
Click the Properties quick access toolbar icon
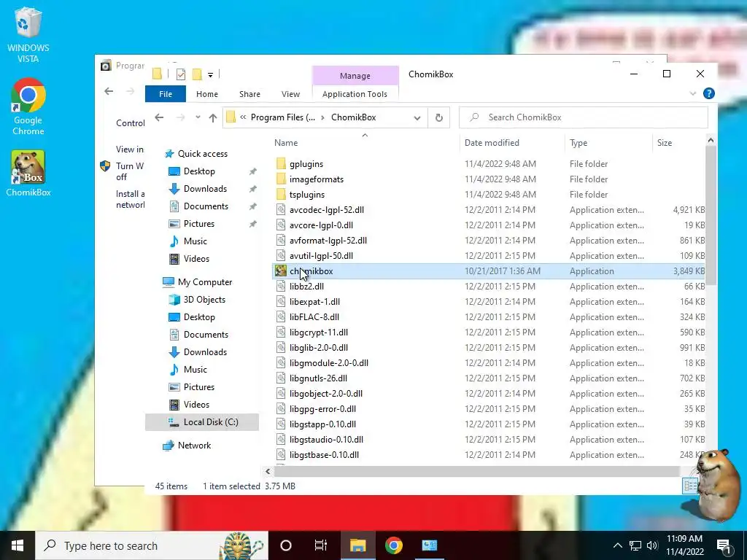181,74
